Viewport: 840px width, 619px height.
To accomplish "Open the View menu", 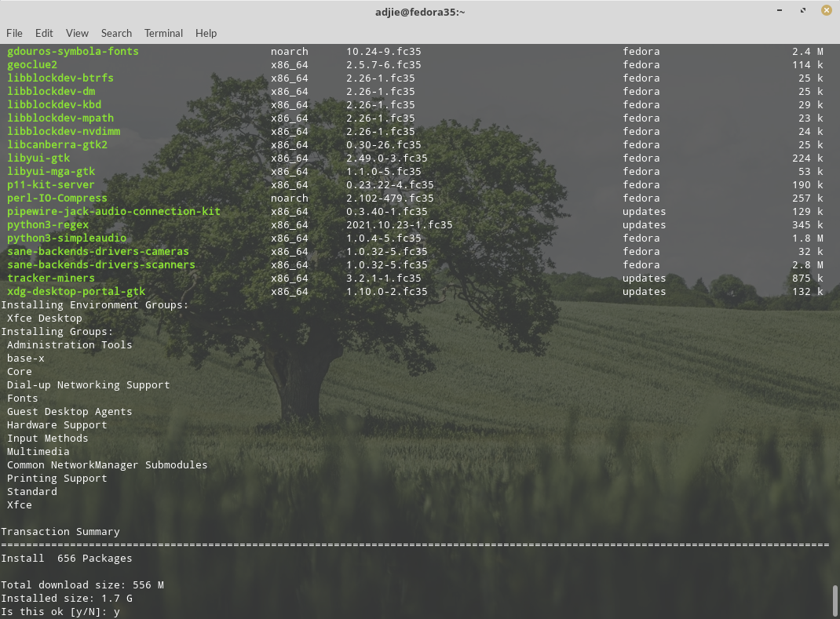I will (77, 33).
